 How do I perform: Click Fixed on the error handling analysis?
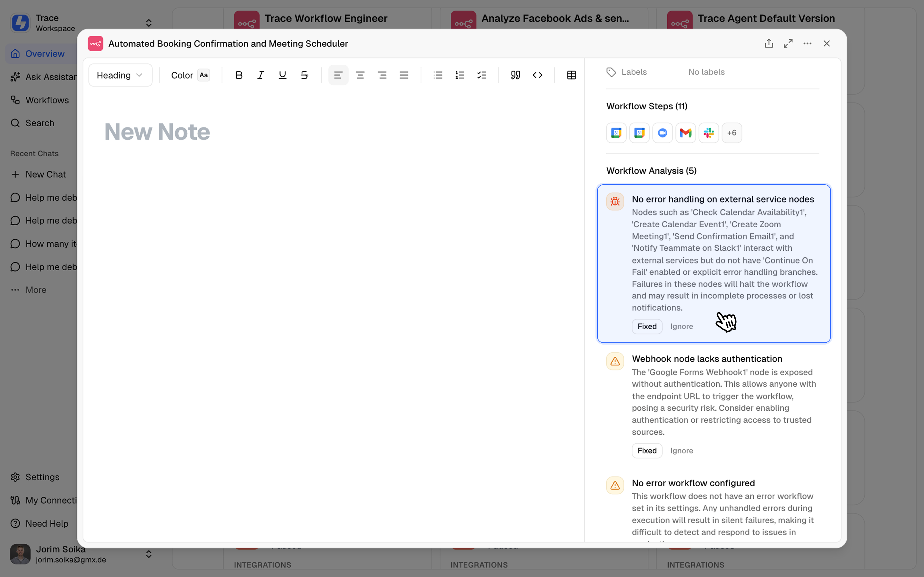(646, 326)
